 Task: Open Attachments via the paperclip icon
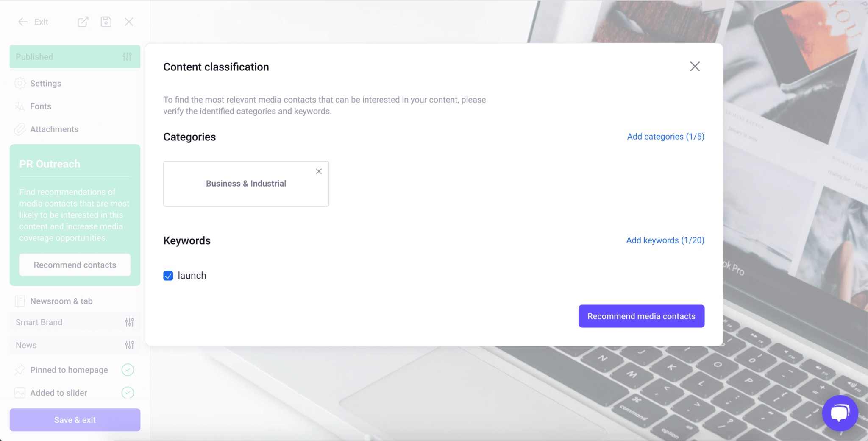19,129
